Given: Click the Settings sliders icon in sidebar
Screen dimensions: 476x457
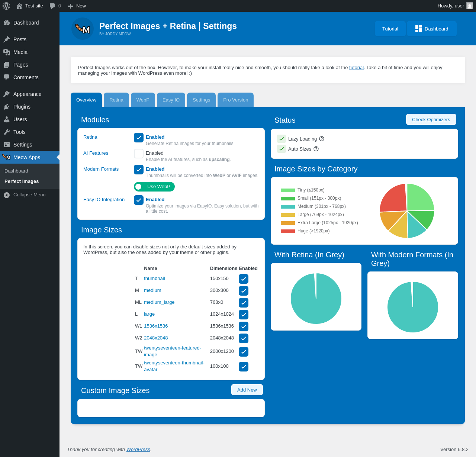Looking at the screenshot, I should (7, 145).
